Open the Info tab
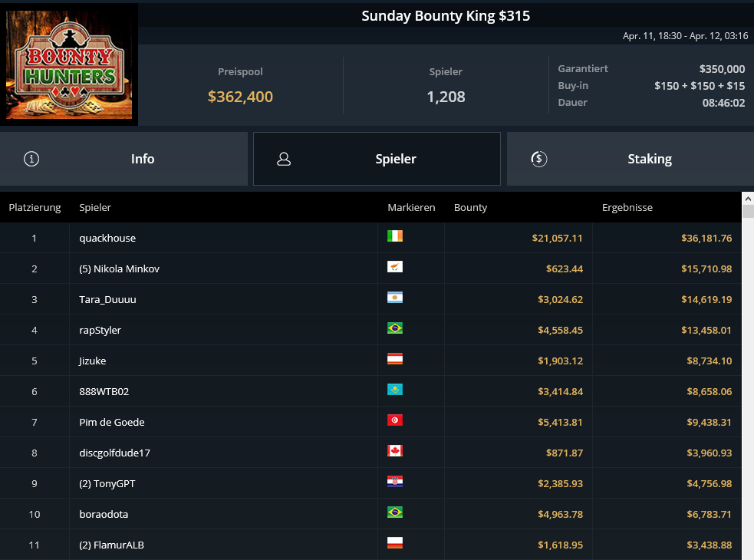 pyautogui.click(x=123, y=159)
